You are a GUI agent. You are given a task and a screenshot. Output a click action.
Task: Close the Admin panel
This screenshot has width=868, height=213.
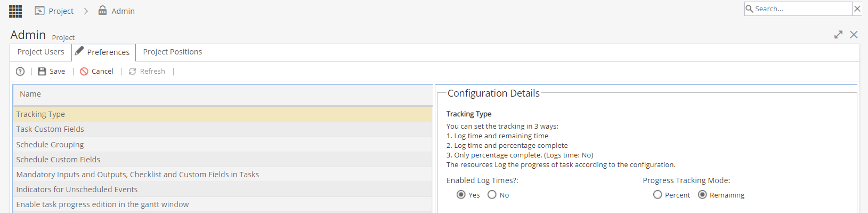[854, 35]
